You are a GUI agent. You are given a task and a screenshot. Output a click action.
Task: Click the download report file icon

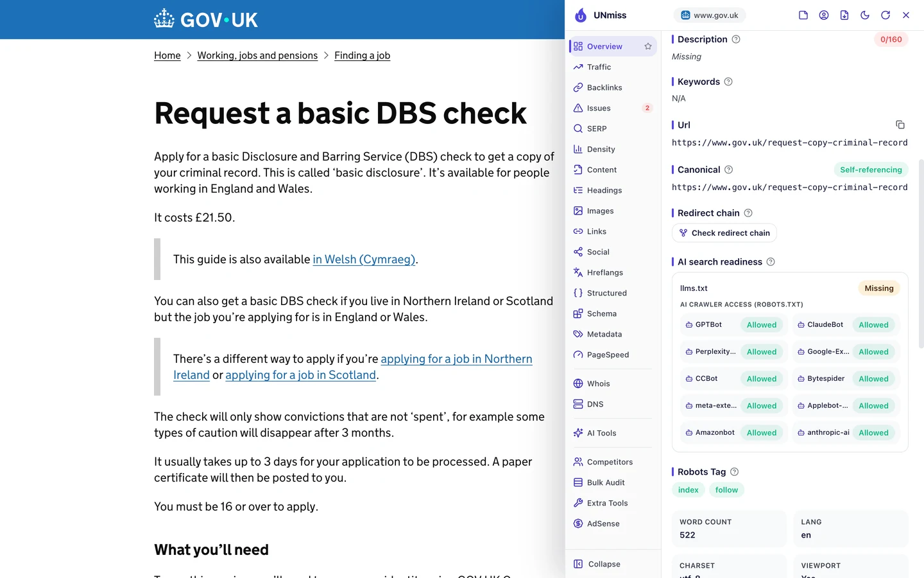(x=844, y=15)
